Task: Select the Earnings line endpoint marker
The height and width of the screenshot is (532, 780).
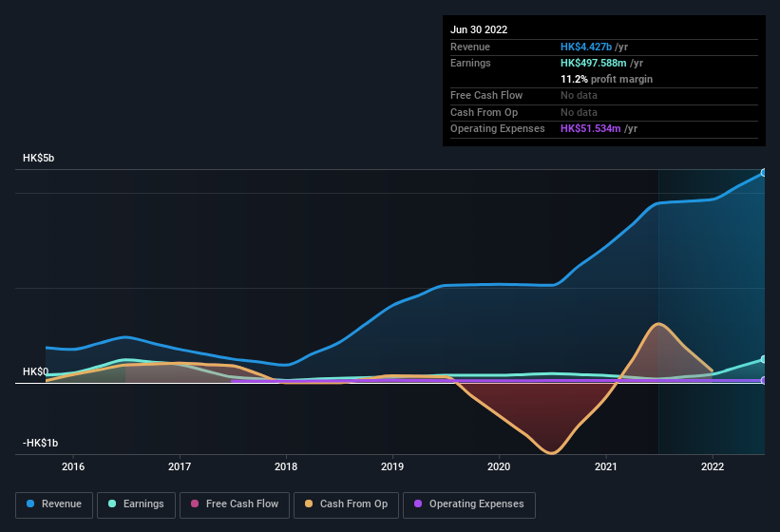Action: coord(764,359)
